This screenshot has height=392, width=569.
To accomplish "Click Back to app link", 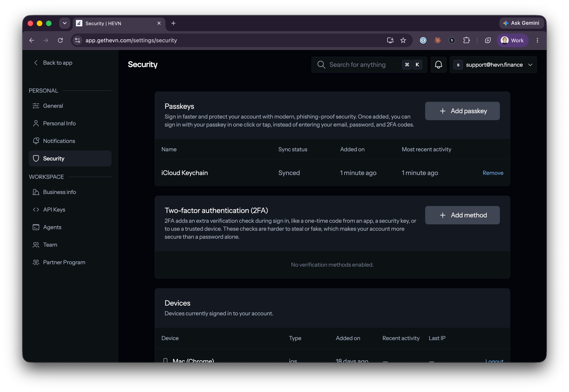I will 53,63.
